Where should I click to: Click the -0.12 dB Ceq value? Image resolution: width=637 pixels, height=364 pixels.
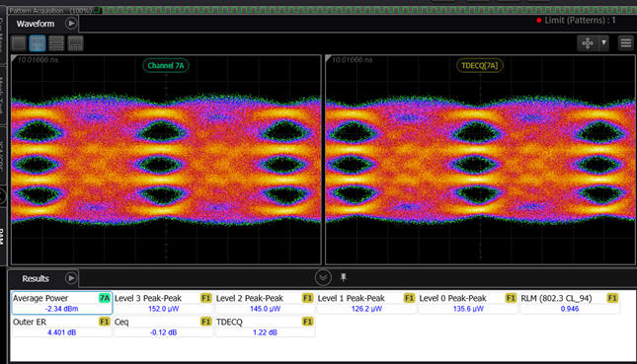tap(163, 332)
